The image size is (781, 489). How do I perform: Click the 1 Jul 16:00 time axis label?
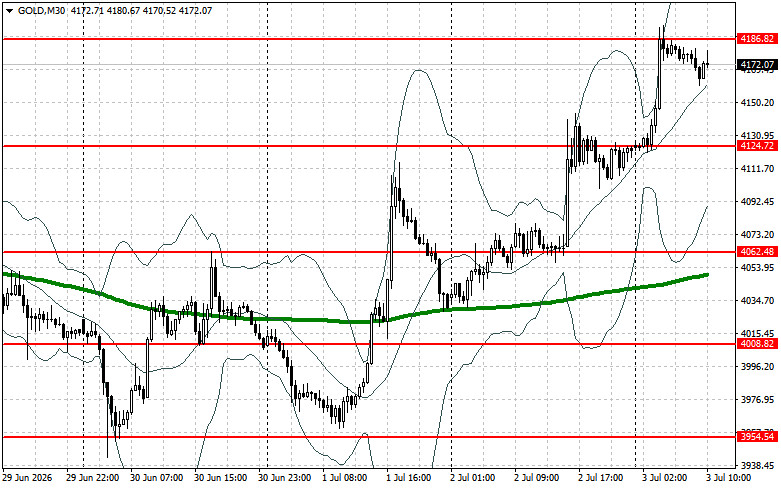pyautogui.click(x=408, y=478)
